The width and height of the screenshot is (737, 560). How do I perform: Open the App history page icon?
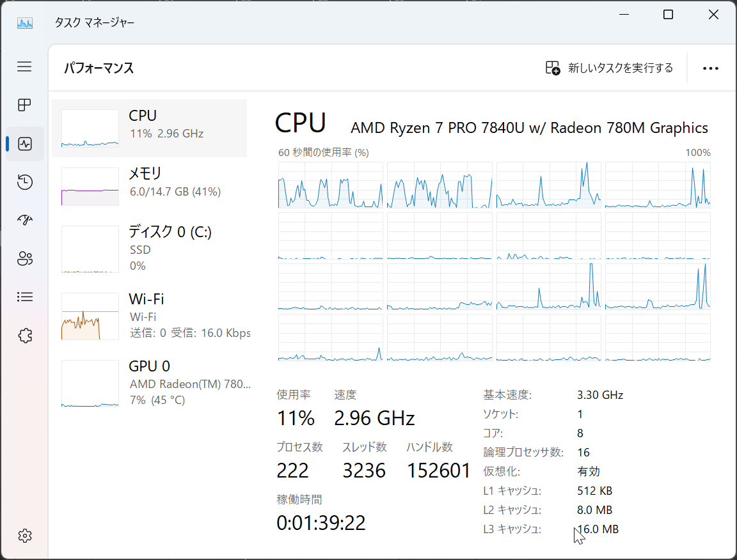[x=24, y=182]
